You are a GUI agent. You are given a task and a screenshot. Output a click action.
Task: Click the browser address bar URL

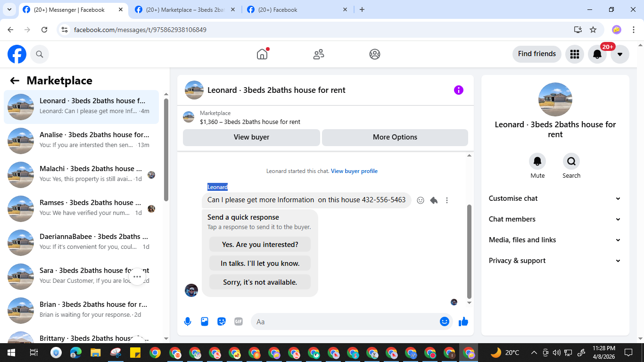(140, 30)
